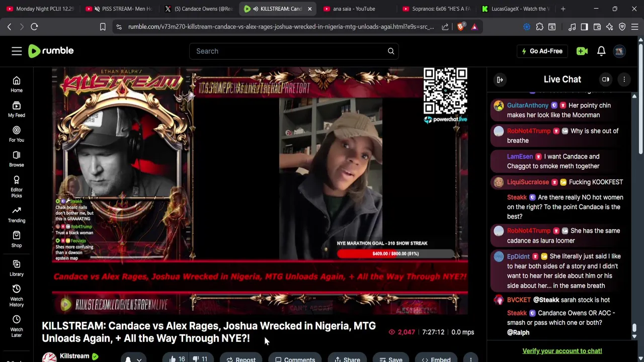Click the address bar URL
The image size is (644, 362).
(x=281, y=27)
